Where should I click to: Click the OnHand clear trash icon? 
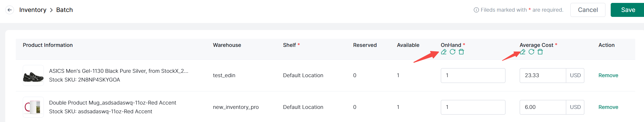coord(461,52)
